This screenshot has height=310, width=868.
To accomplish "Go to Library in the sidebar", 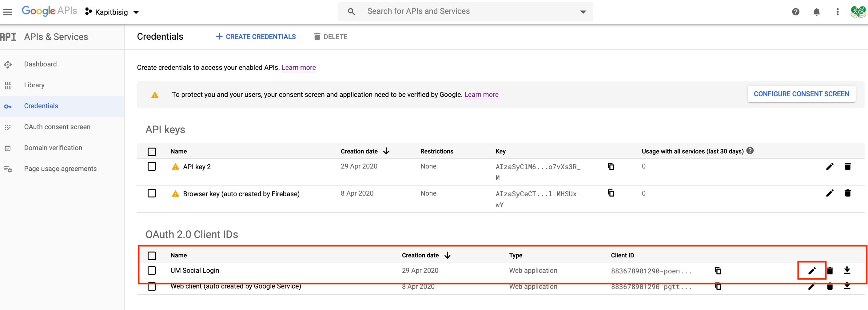I will 34,85.
